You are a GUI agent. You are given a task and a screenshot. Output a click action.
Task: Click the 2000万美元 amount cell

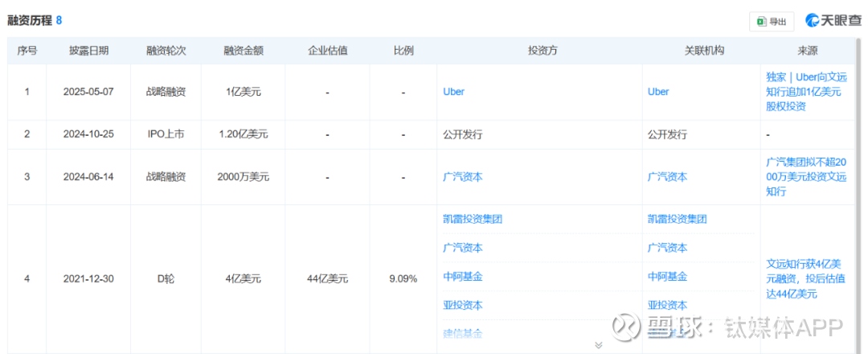[x=244, y=177]
